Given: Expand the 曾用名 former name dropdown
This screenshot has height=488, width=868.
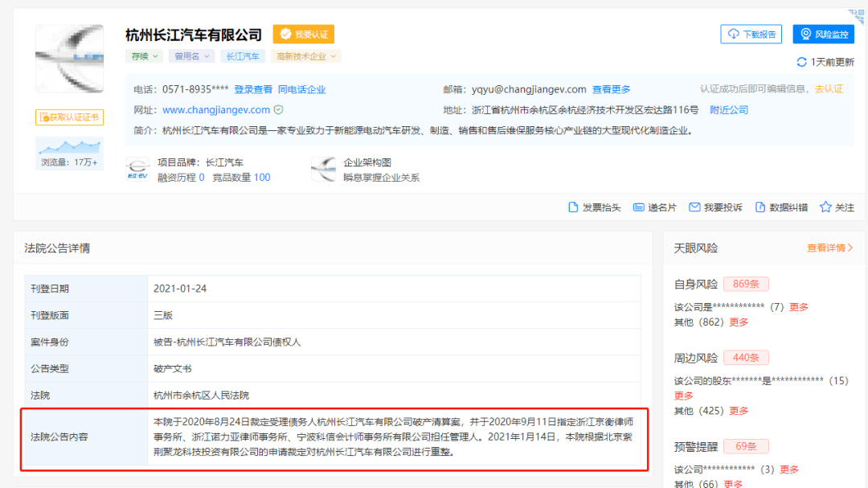Looking at the screenshot, I should tap(191, 56).
